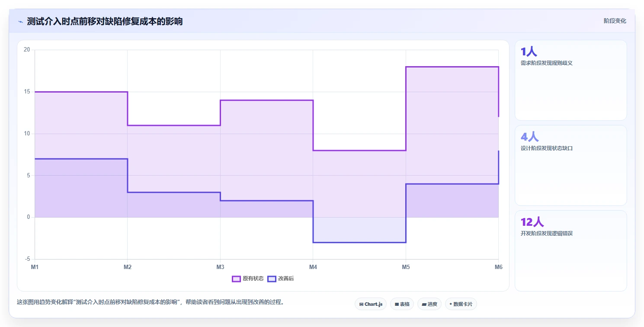Toggle the 改善后 dataset legend label
The width and height of the screenshot is (644, 327).
286,279
